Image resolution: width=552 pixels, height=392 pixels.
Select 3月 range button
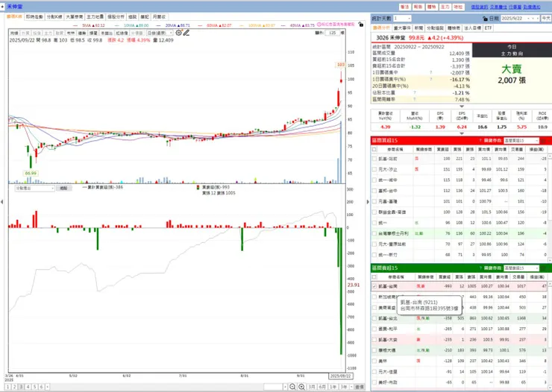(312, 387)
